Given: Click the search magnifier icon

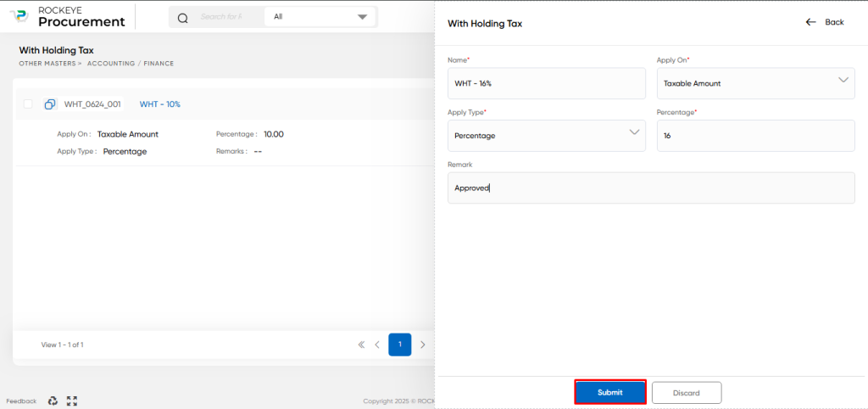Looking at the screenshot, I should tap(183, 18).
